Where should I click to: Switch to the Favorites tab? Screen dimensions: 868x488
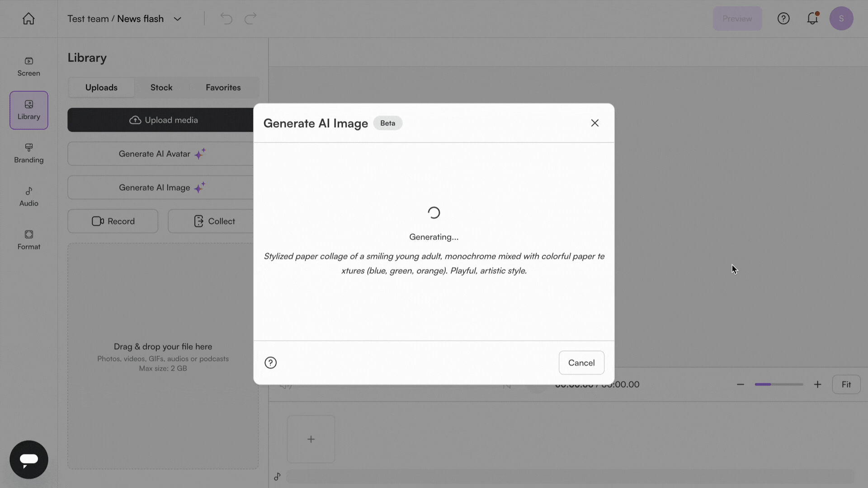(x=224, y=87)
